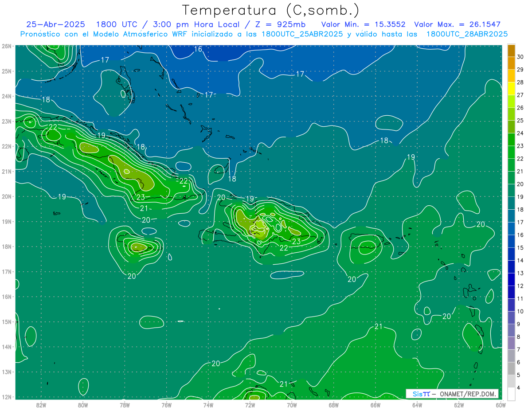Select the pressure level "Z = 925mb"
This screenshot has height=411, width=532.
pyautogui.click(x=280, y=24)
